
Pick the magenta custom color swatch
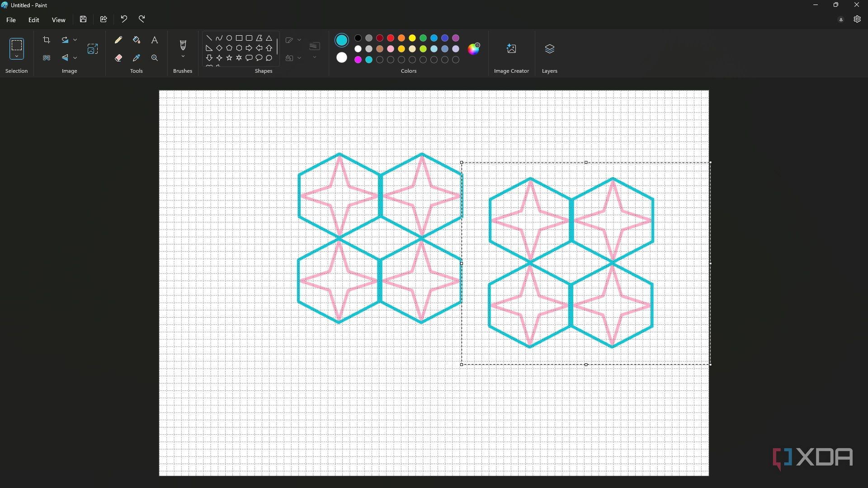coord(358,60)
